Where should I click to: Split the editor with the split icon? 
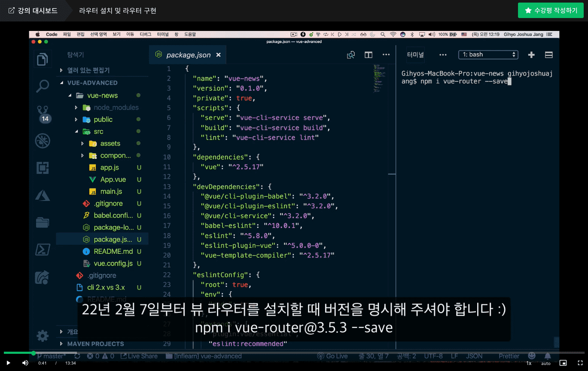coord(369,55)
